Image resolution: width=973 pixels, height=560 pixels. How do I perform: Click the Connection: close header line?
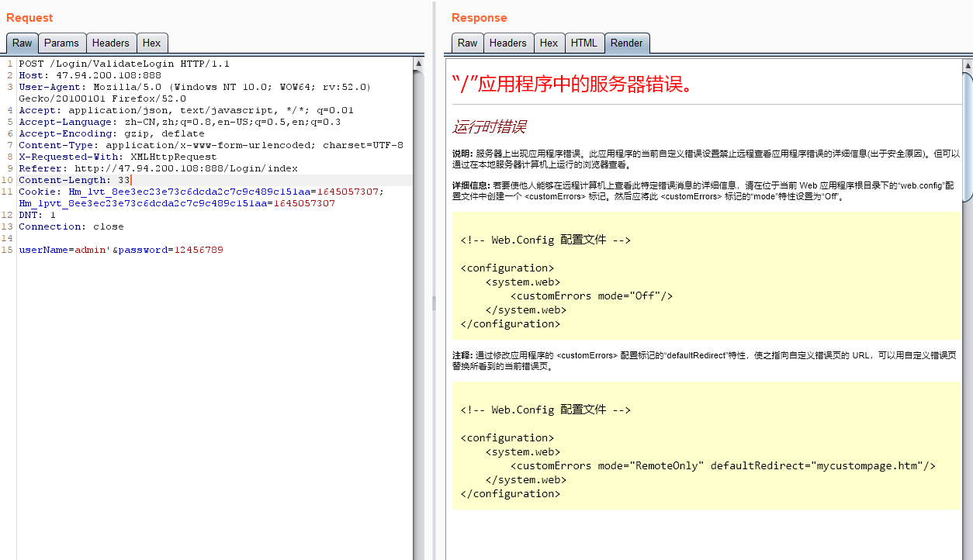point(71,226)
